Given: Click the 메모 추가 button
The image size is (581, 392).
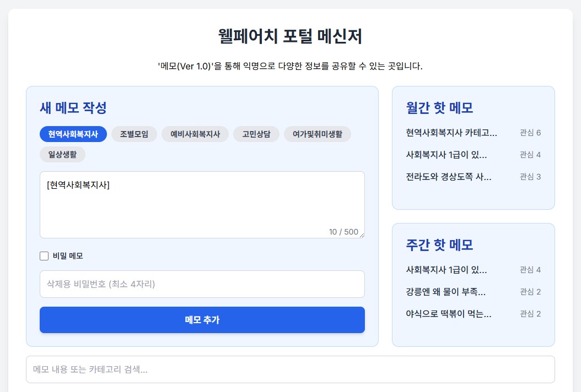Looking at the screenshot, I should (202, 320).
